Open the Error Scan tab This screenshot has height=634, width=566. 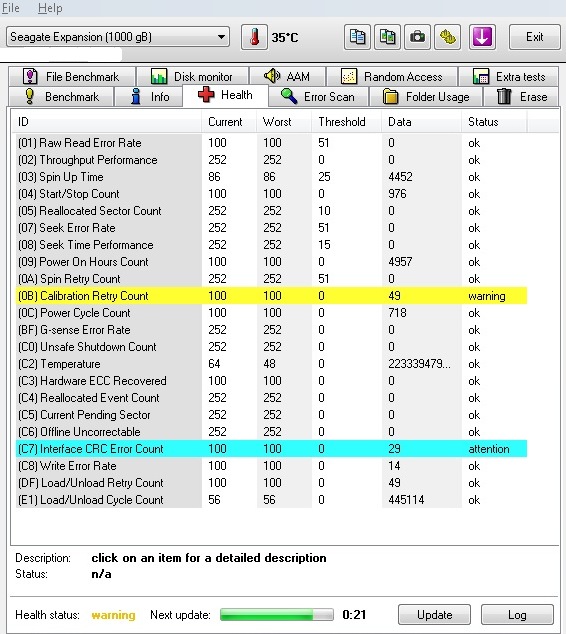(318, 97)
